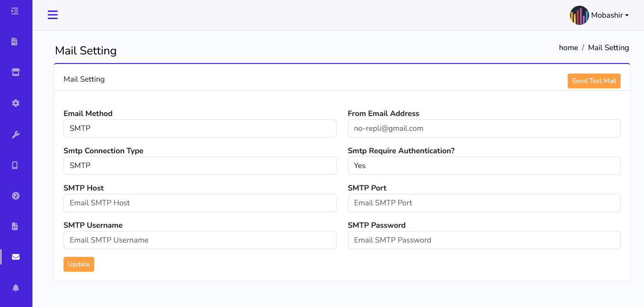
Task: Navigate to home via the breadcrumb
Action: pyautogui.click(x=568, y=47)
